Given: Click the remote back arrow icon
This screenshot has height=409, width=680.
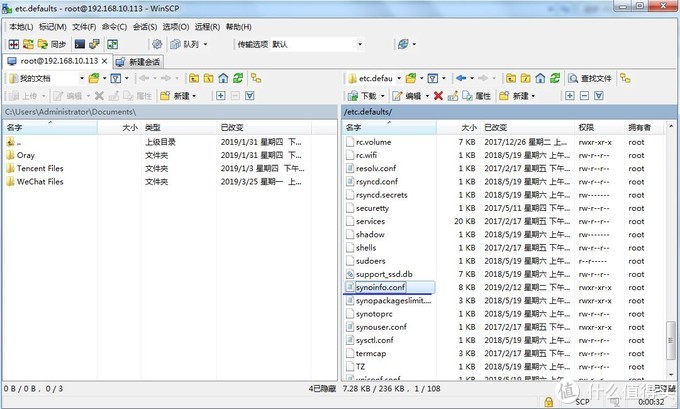Looking at the screenshot, I should point(462,78).
